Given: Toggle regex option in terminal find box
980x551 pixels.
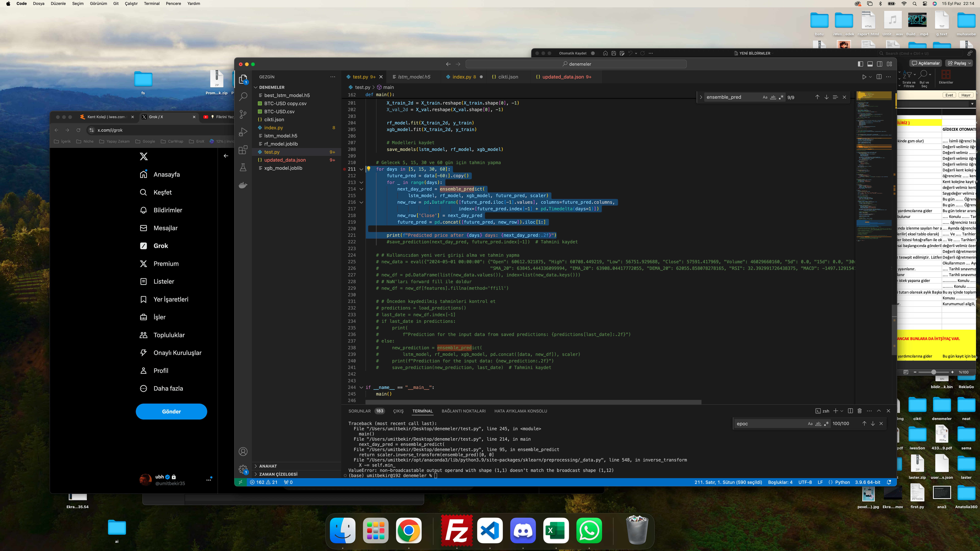Looking at the screenshot, I should (x=826, y=424).
